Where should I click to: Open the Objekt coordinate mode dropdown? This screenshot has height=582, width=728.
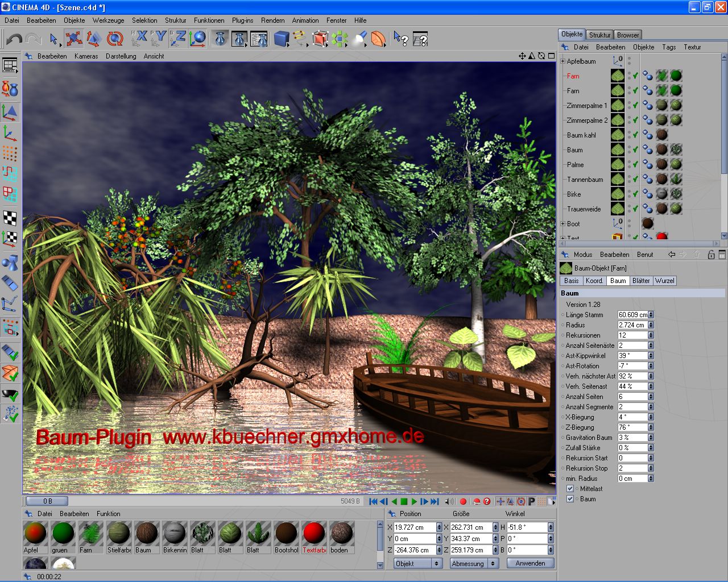tap(418, 563)
